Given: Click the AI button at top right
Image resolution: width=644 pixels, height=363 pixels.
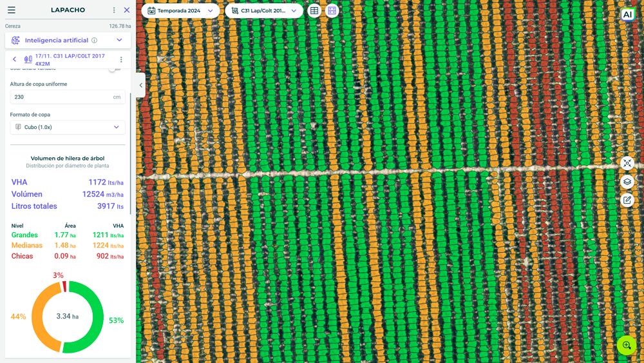Looking at the screenshot, I should click(627, 15).
